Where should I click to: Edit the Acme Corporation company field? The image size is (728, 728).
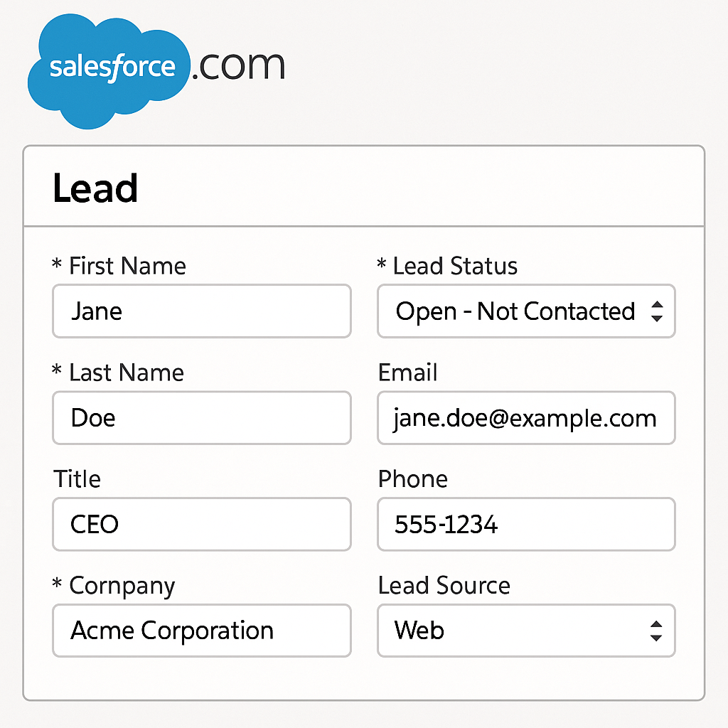(x=202, y=631)
